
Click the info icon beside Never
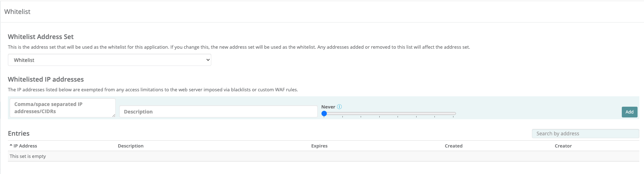click(x=339, y=107)
